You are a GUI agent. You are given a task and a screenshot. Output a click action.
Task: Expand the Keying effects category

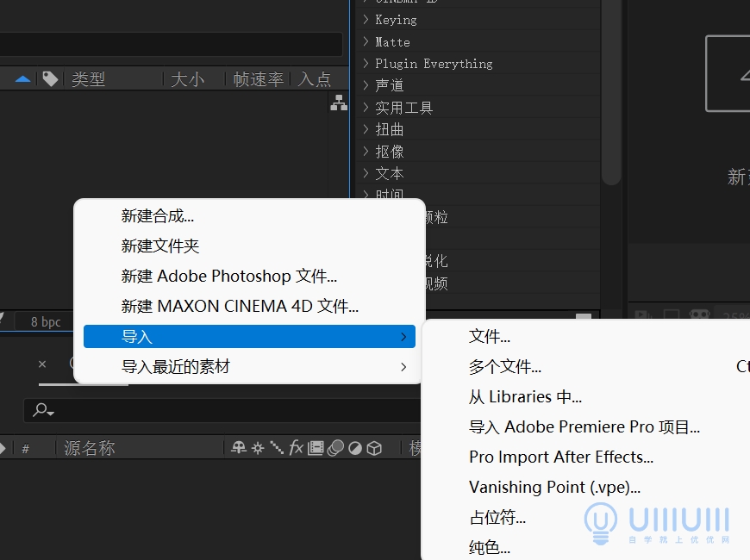coord(366,19)
